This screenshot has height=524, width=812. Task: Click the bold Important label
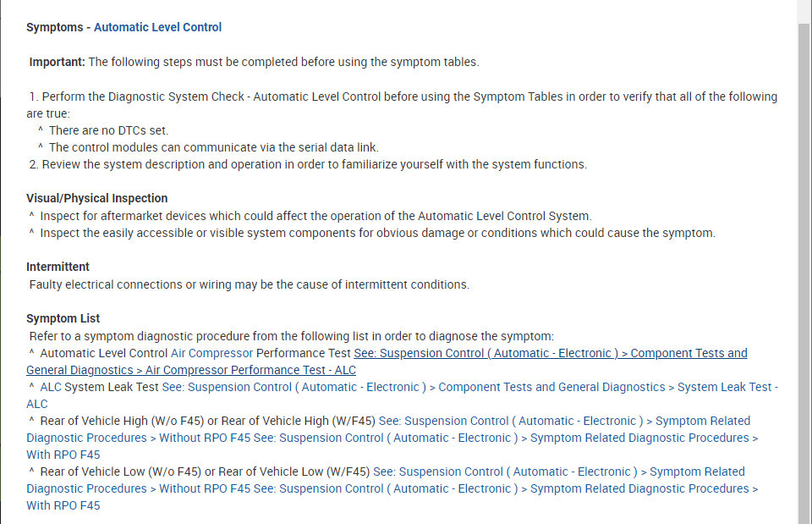pyautogui.click(x=58, y=62)
